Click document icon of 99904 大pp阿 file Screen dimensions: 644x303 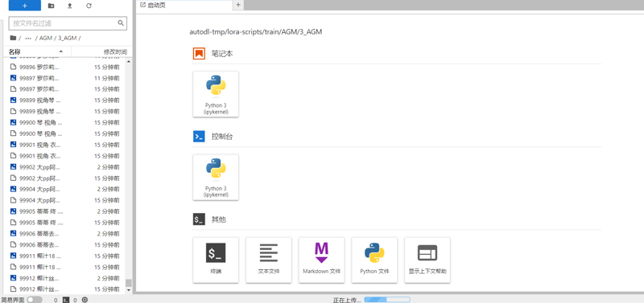[x=13, y=200]
